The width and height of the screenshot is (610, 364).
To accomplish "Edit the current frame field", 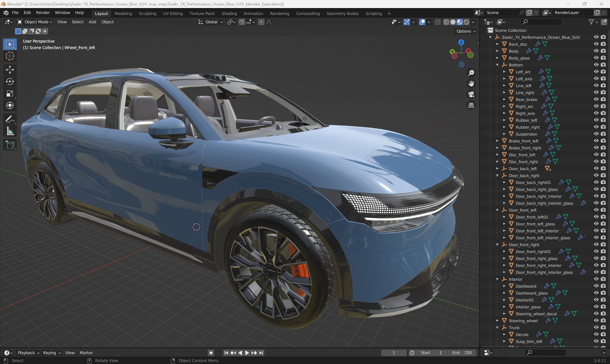I will pyautogui.click(x=394, y=353).
